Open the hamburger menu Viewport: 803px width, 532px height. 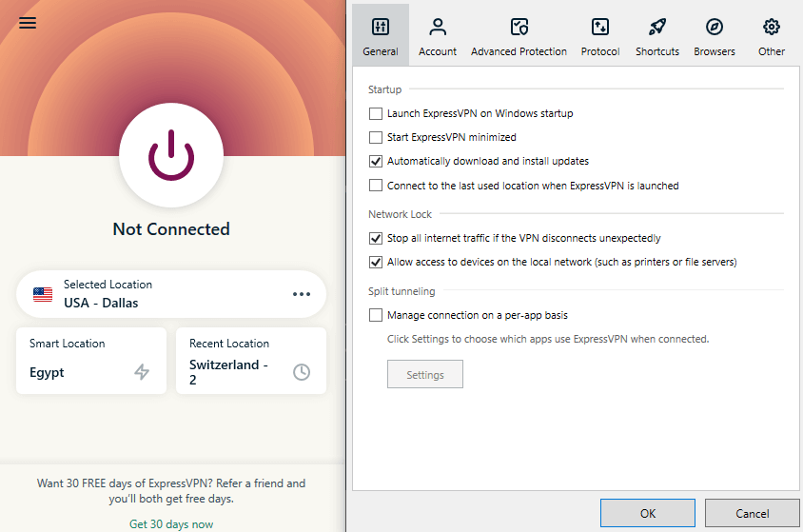click(x=28, y=23)
